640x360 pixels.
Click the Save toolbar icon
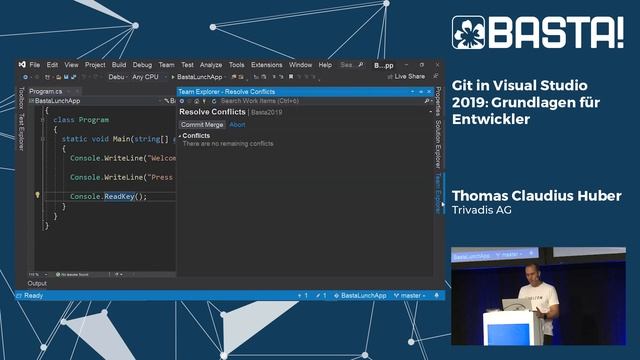pos(66,77)
